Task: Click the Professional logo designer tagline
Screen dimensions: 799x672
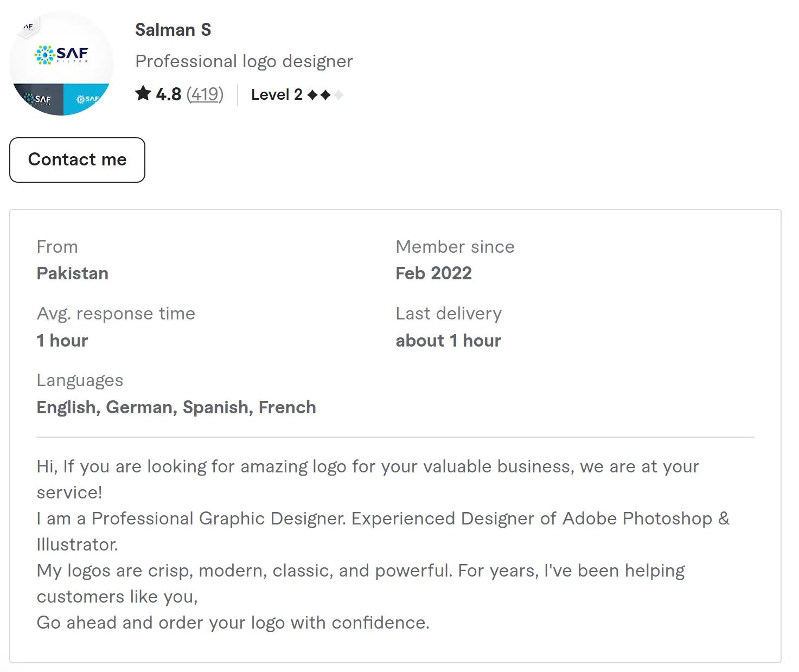Action: pyautogui.click(x=244, y=61)
